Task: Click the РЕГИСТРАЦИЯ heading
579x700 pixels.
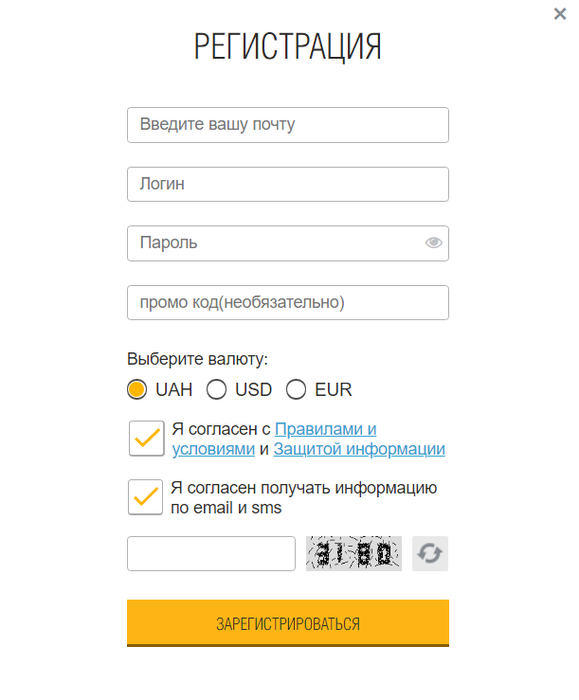Action: point(288,46)
